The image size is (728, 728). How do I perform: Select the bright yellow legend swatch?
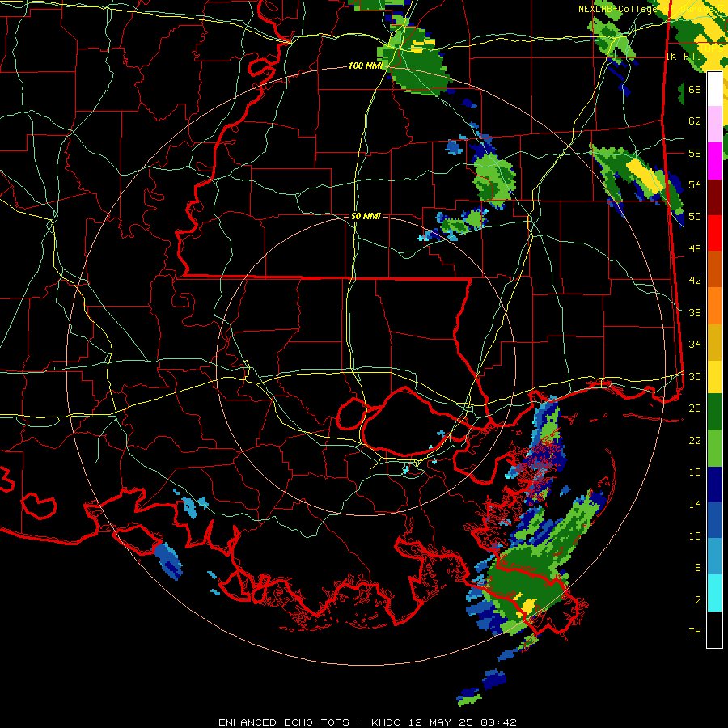714,376
